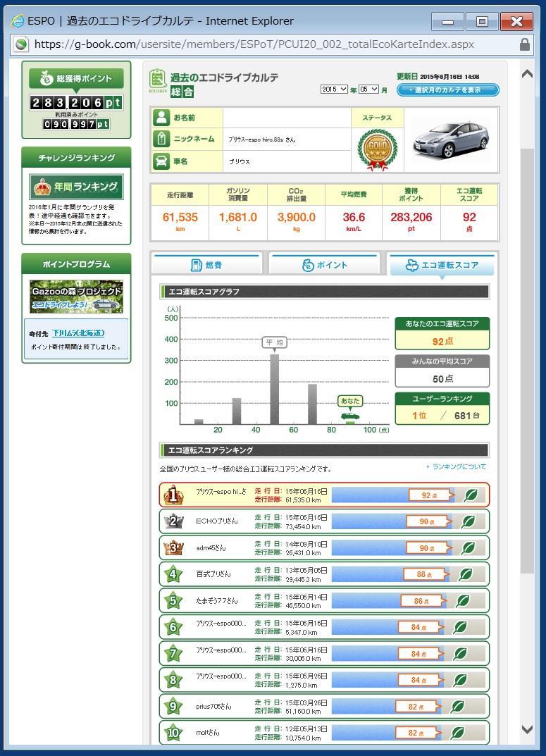The width and height of the screenshot is (546, 756).
Task: Open the month dropdown showing 06
Action: point(368,89)
